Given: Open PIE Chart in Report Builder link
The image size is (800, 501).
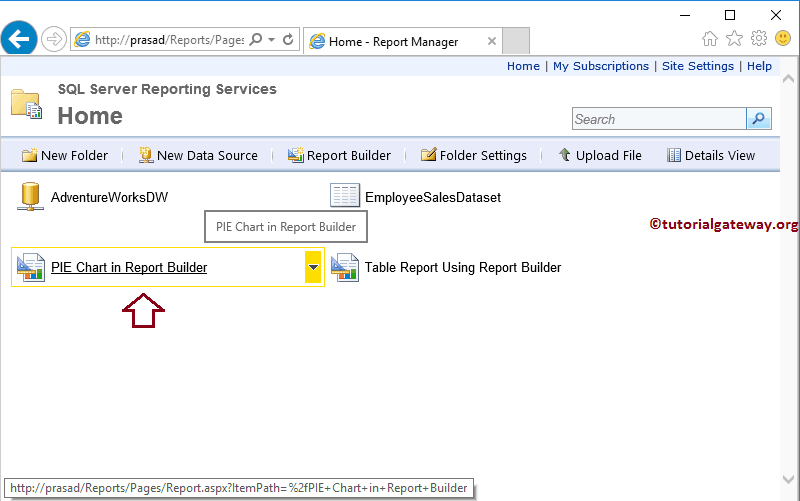Looking at the screenshot, I should 129,267.
